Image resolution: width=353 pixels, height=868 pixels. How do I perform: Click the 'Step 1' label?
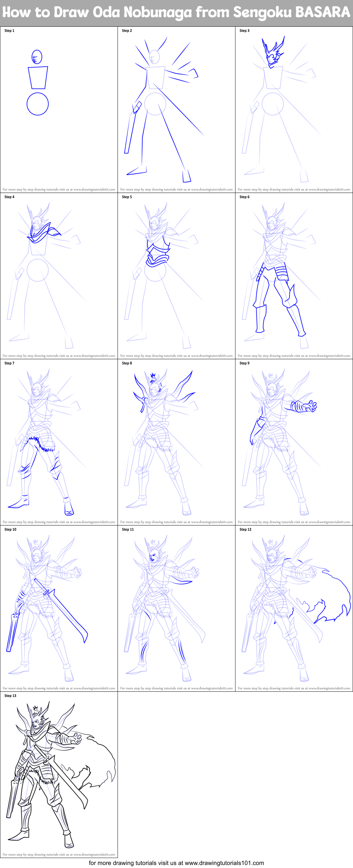coord(9,31)
